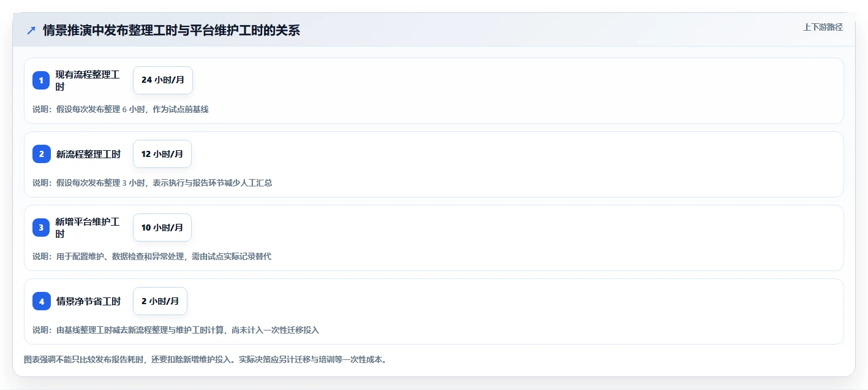Click the label 情景净节省工时
Image resolution: width=868 pixels, height=390 pixels.
pyautogui.click(x=88, y=302)
